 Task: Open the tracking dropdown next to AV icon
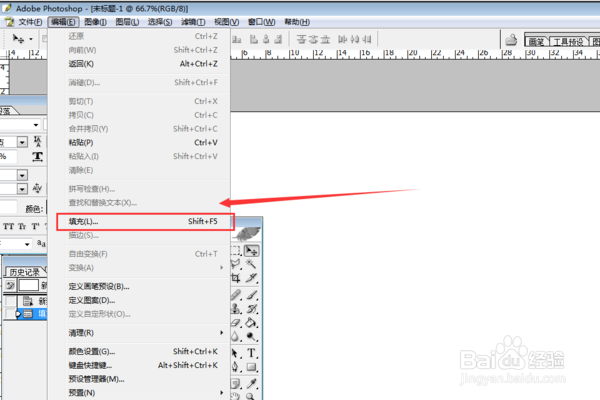[22, 189]
